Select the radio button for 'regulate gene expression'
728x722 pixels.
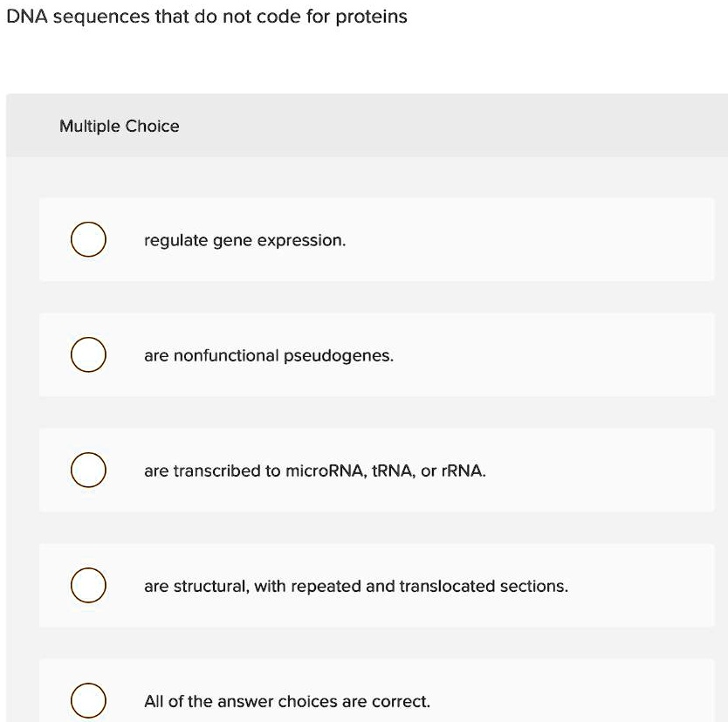click(88, 238)
